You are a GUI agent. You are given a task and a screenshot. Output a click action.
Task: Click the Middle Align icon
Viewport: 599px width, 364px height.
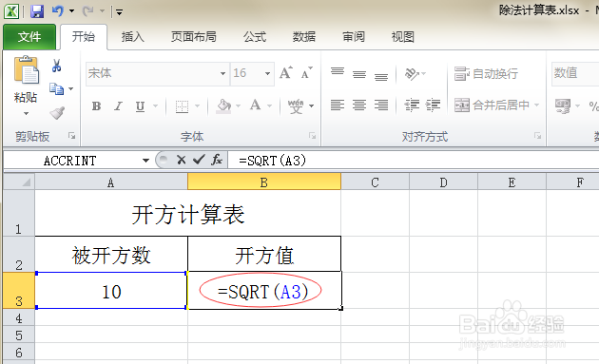[359, 73]
